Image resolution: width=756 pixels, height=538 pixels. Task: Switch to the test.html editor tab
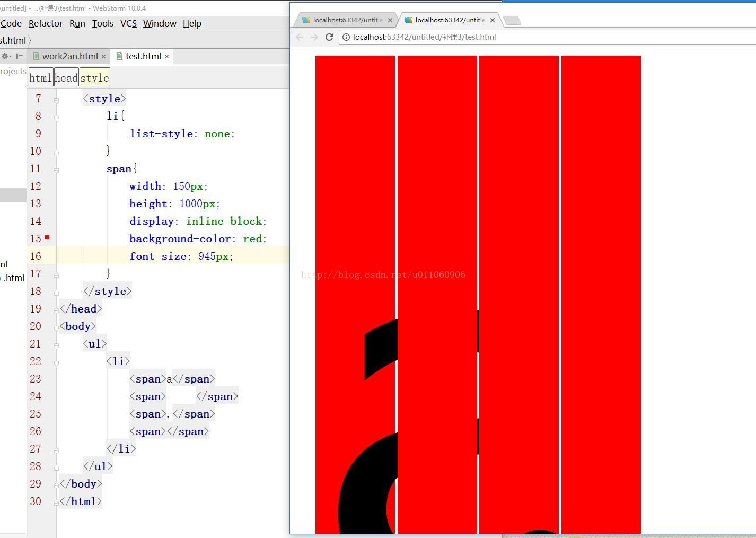point(143,56)
